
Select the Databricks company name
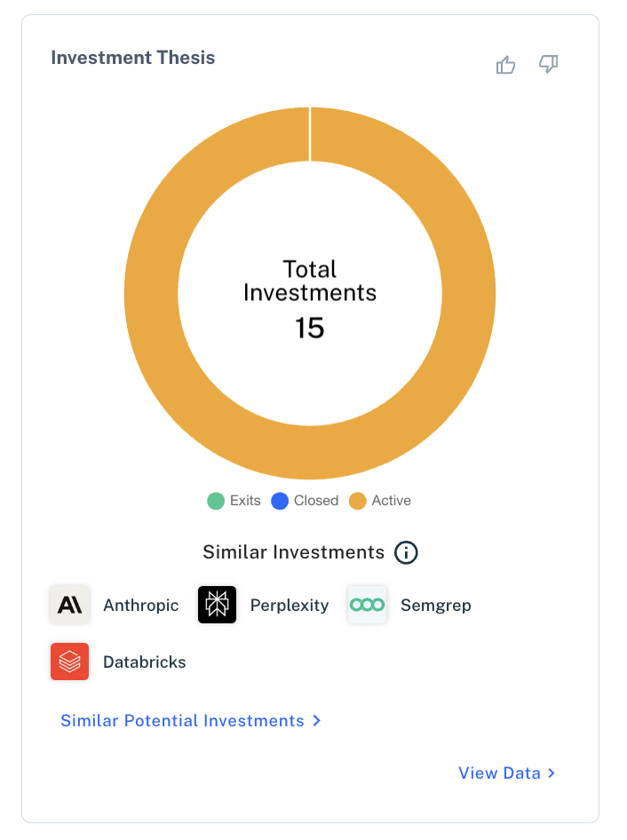[145, 662]
